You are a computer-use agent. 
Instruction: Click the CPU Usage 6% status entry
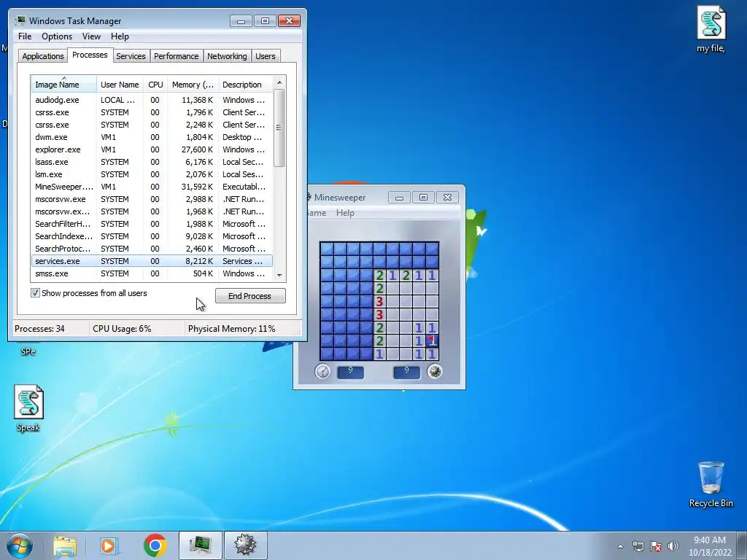[122, 329]
